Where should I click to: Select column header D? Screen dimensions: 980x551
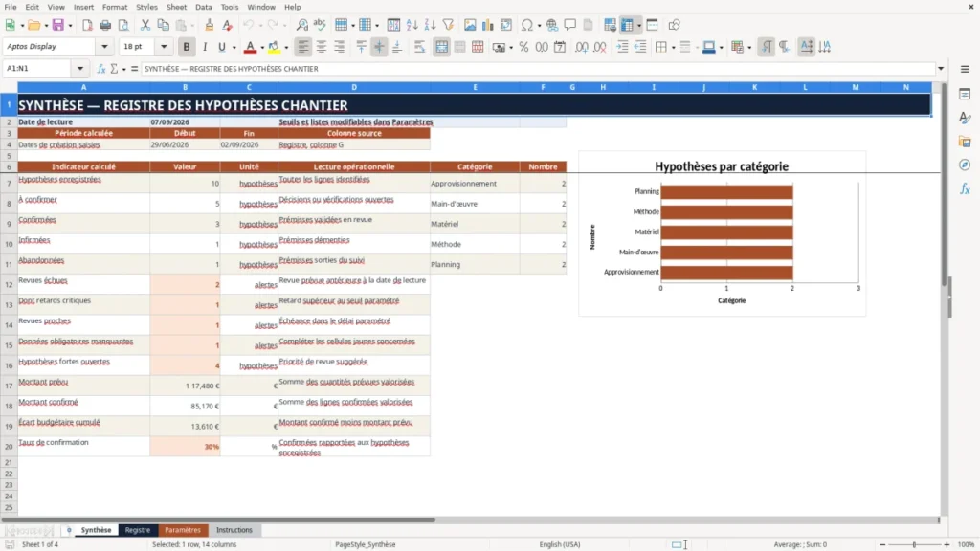click(x=354, y=87)
